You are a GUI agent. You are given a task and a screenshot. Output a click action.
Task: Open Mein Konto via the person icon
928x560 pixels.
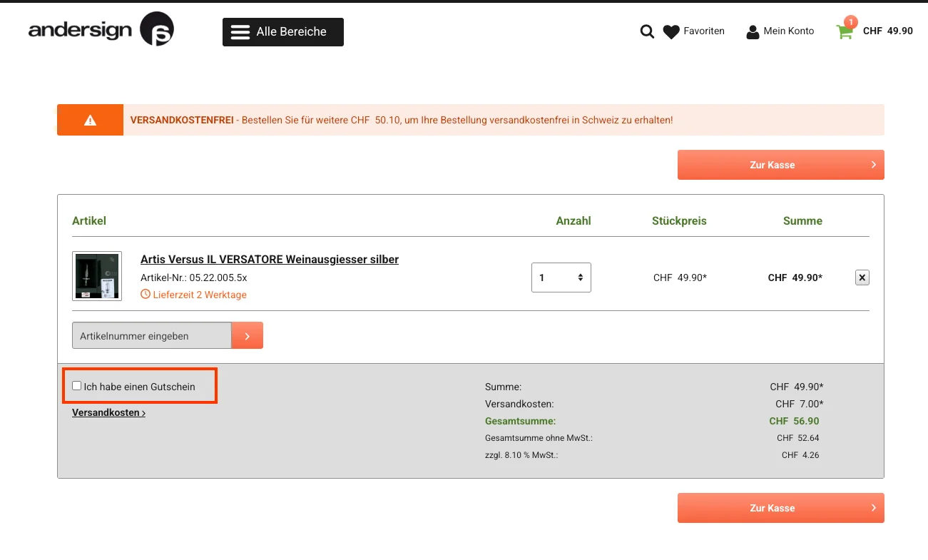(753, 31)
